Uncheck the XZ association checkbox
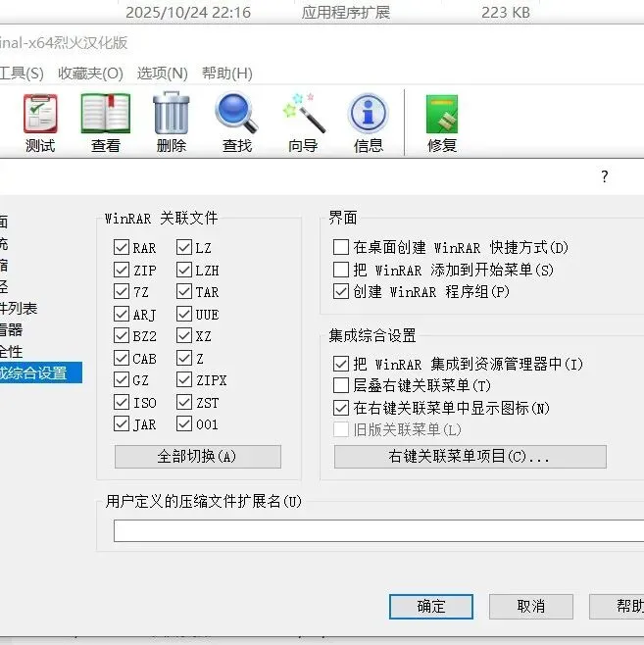644x645 pixels. click(x=184, y=335)
